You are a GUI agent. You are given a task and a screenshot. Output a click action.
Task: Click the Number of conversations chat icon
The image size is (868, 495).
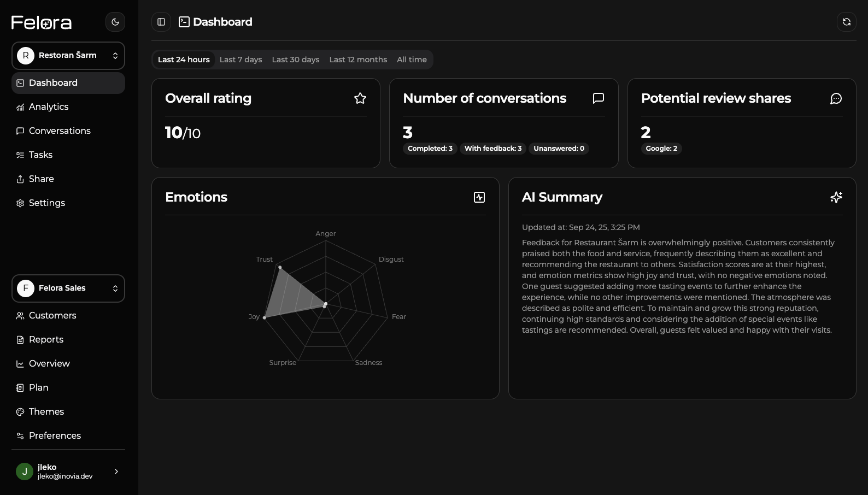pyautogui.click(x=598, y=98)
